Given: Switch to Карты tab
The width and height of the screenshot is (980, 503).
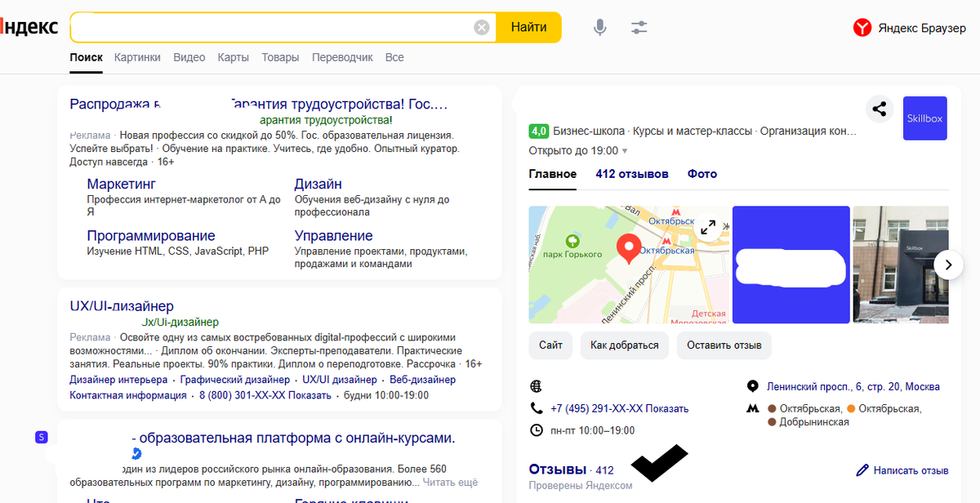Looking at the screenshot, I should (x=234, y=58).
